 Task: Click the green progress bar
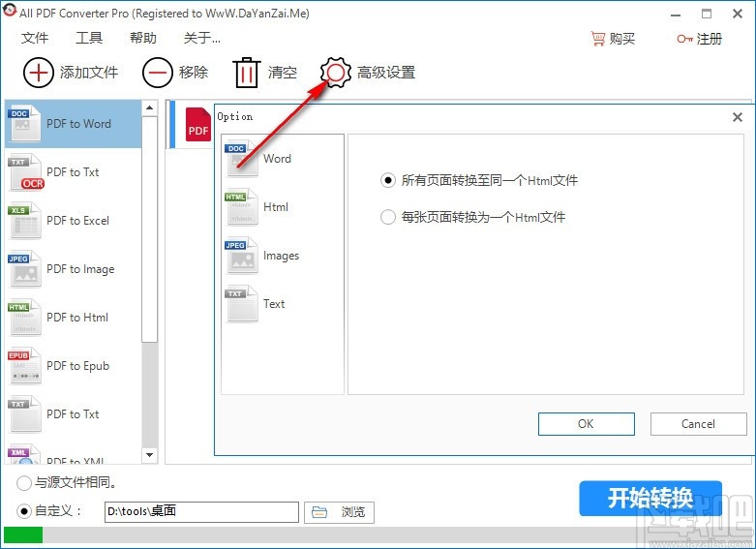[23, 535]
